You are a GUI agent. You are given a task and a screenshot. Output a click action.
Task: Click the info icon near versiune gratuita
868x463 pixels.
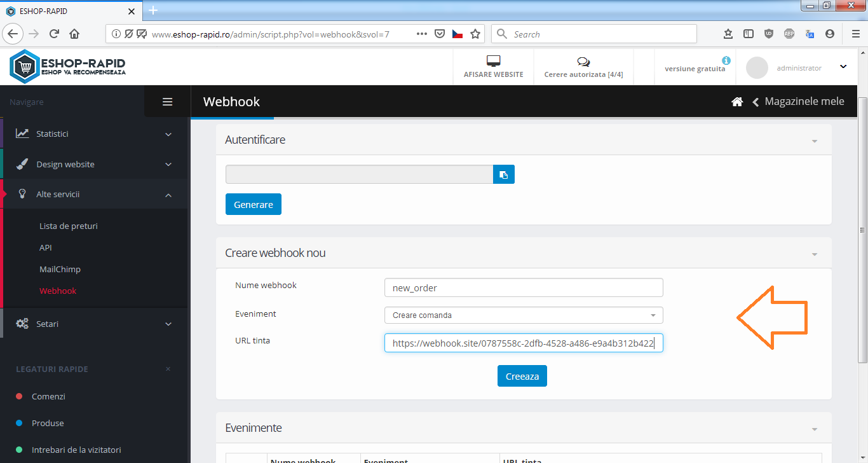(726, 60)
